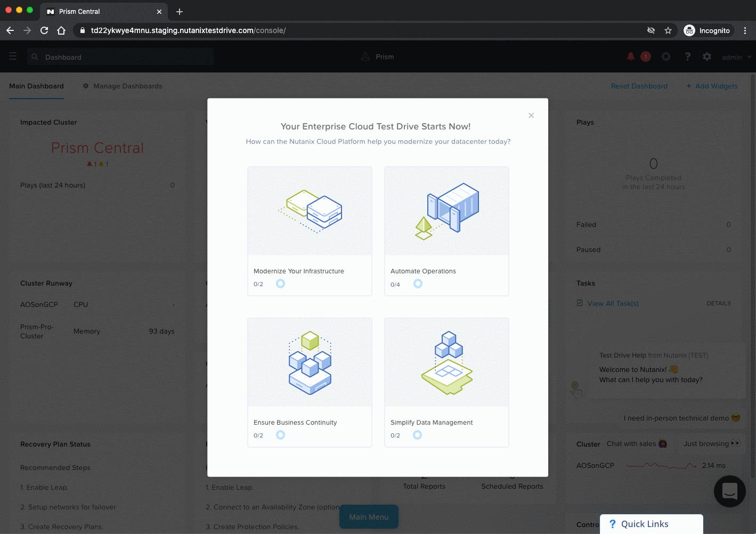Click progress circle under Ensure Business Continuity

[281, 435]
